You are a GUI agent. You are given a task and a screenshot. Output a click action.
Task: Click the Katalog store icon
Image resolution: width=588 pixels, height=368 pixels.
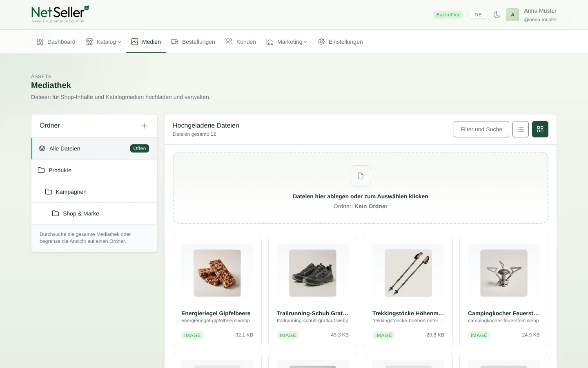tap(89, 42)
